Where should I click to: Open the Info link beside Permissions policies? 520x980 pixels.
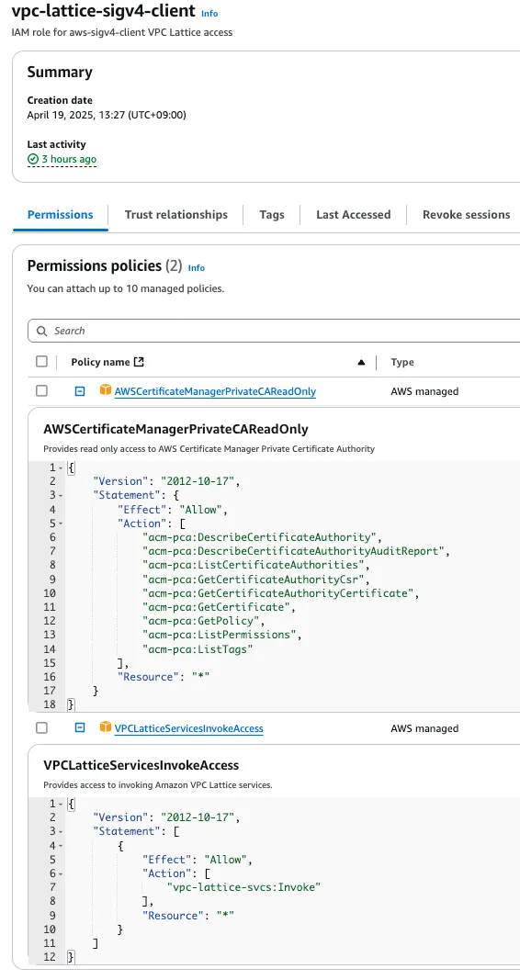(197, 267)
